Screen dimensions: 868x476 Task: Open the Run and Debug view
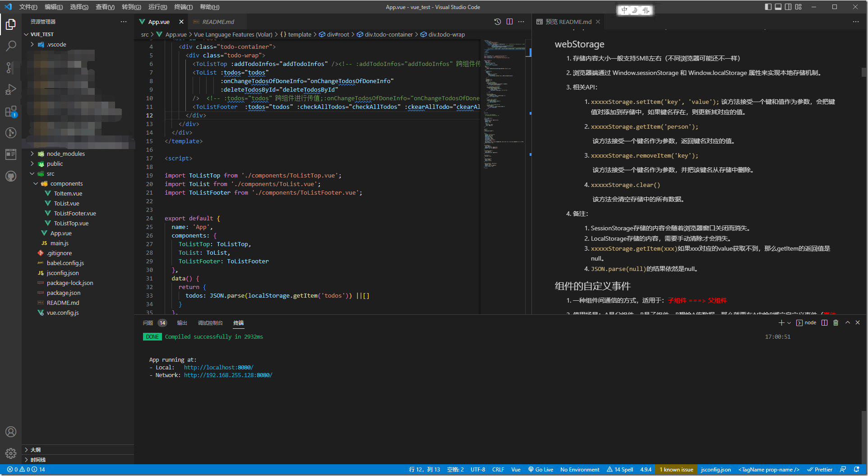pos(11,89)
